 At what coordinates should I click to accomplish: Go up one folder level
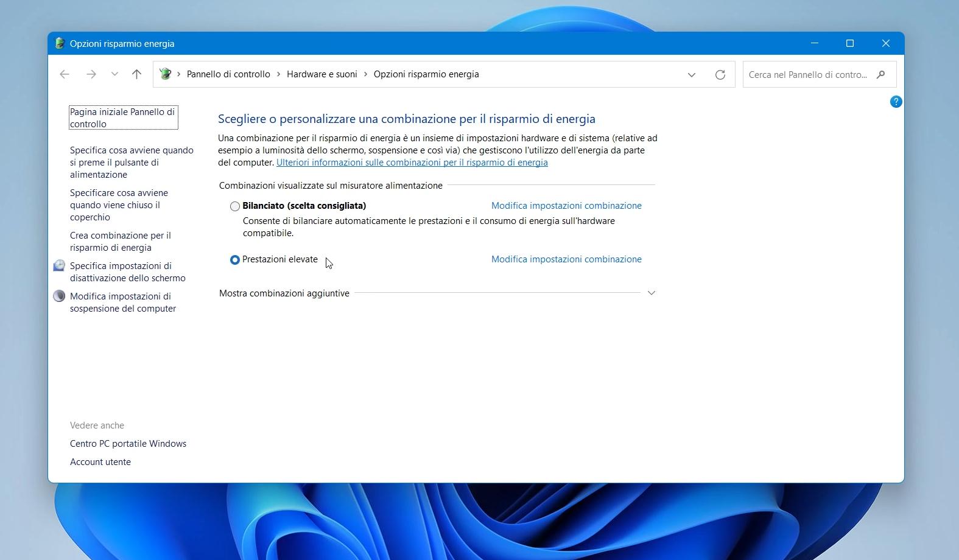[136, 74]
